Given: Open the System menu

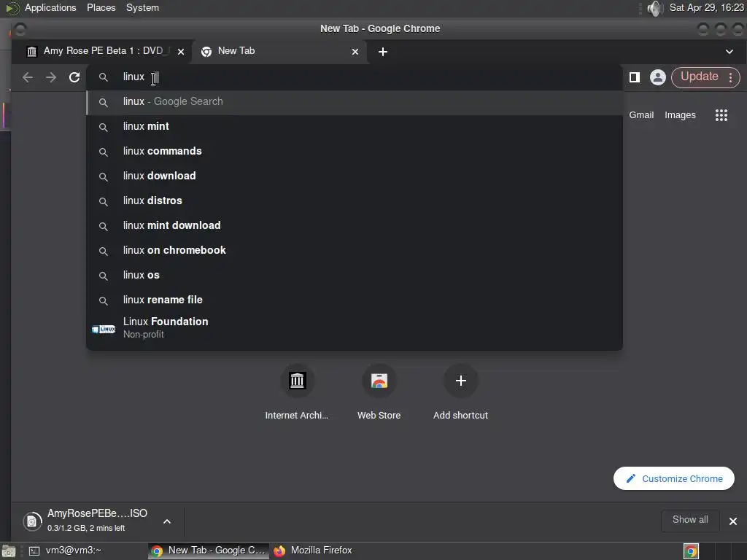Looking at the screenshot, I should click(x=142, y=7).
